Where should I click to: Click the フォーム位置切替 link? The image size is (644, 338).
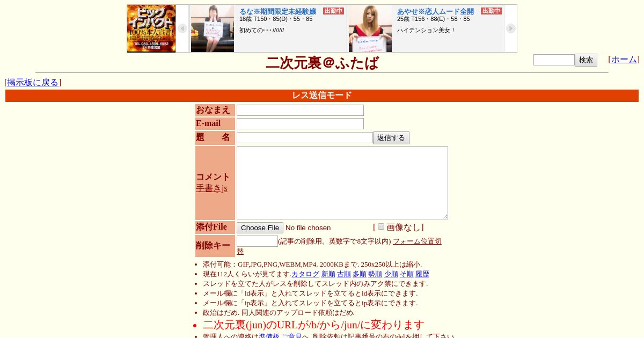417,241
